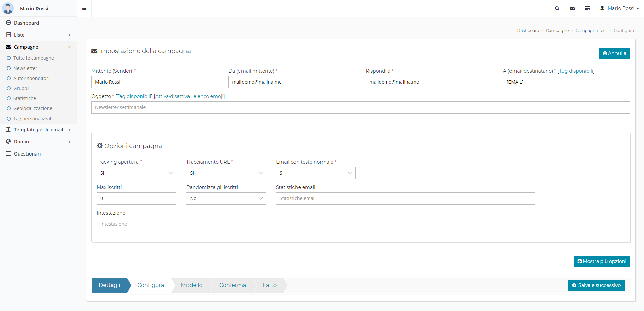Open Questionari in the sidebar
644x311 pixels.
click(x=27, y=154)
